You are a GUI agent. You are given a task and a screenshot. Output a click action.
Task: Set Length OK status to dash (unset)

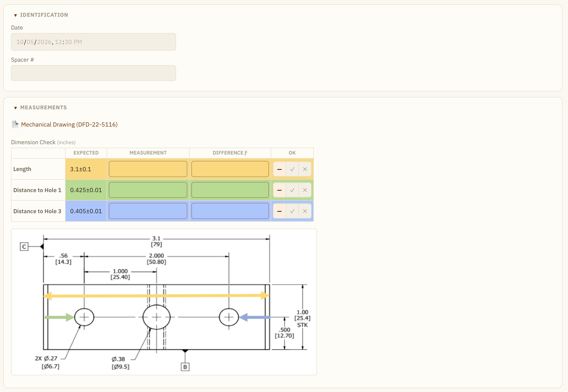279,169
